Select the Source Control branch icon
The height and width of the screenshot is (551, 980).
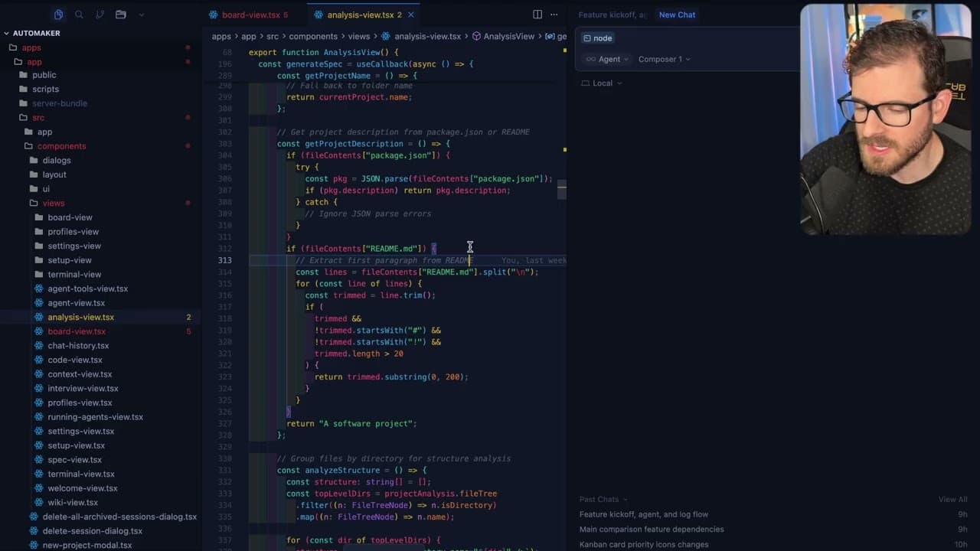[x=99, y=15]
